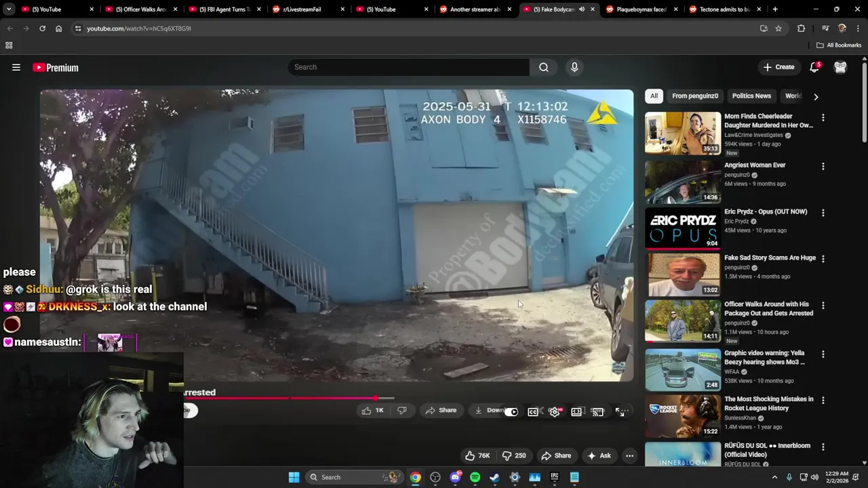The image size is (868, 488).
Task: Select the All filter chip
Action: coord(654,96)
